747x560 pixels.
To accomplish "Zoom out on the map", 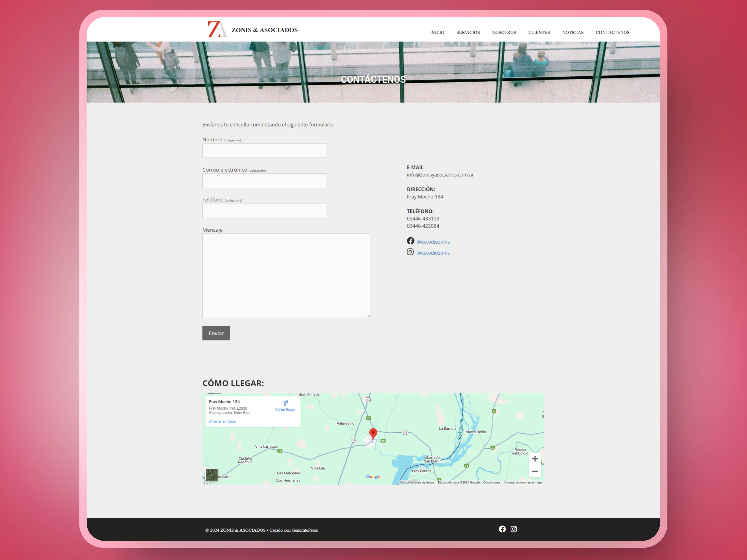I will pyautogui.click(x=535, y=471).
